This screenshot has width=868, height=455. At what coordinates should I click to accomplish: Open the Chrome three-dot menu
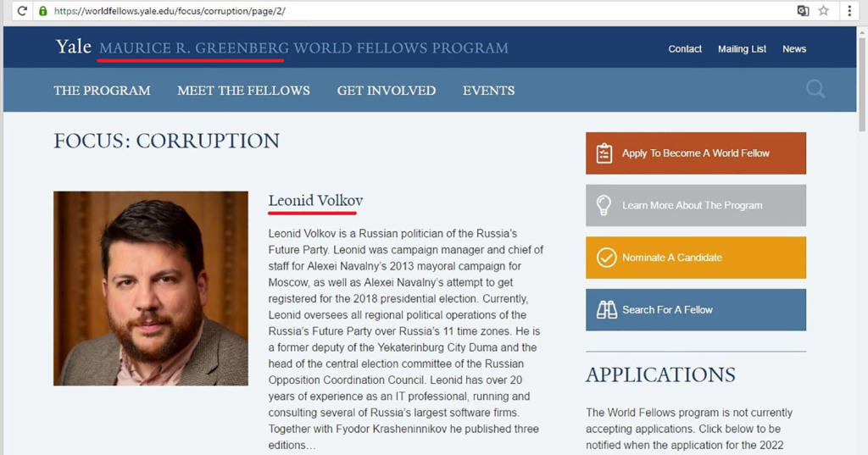point(849,11)
